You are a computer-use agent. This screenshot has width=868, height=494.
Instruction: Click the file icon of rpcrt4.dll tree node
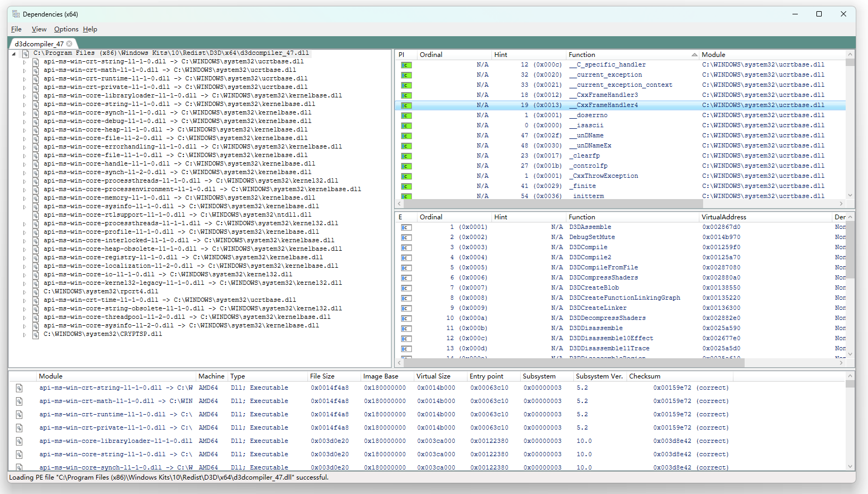(x=36, y=292)
